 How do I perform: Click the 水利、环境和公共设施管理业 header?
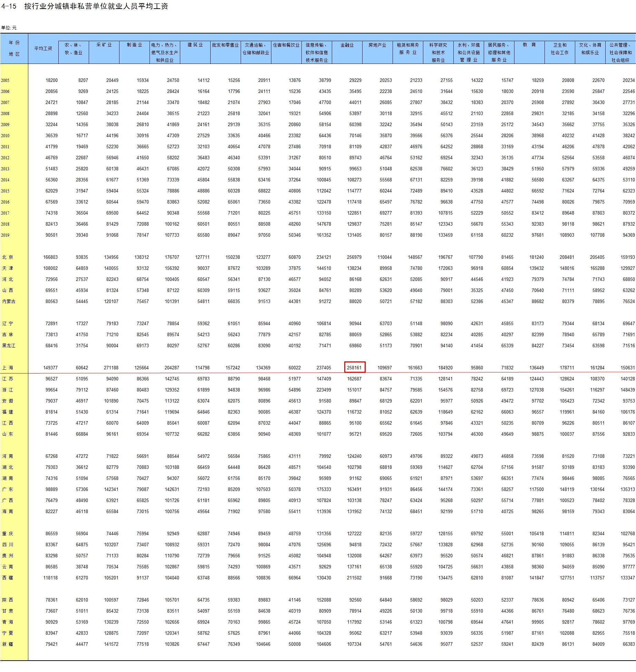click(x=469, y=53)
